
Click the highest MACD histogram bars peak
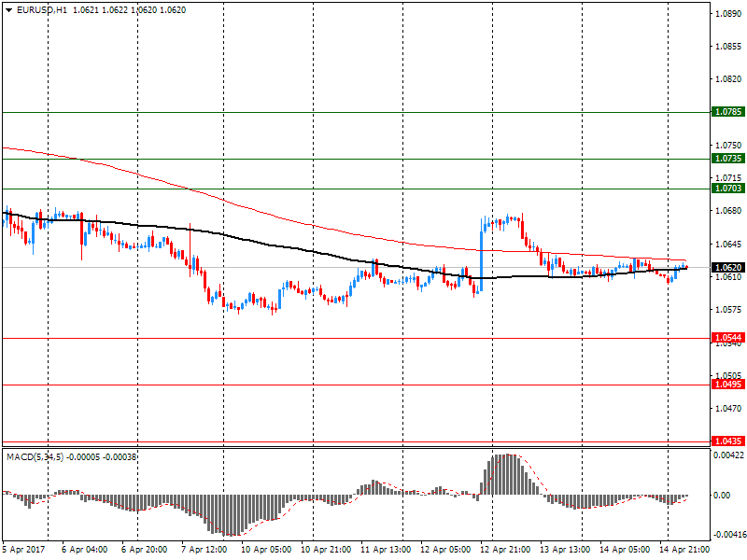tap(506, 475)
